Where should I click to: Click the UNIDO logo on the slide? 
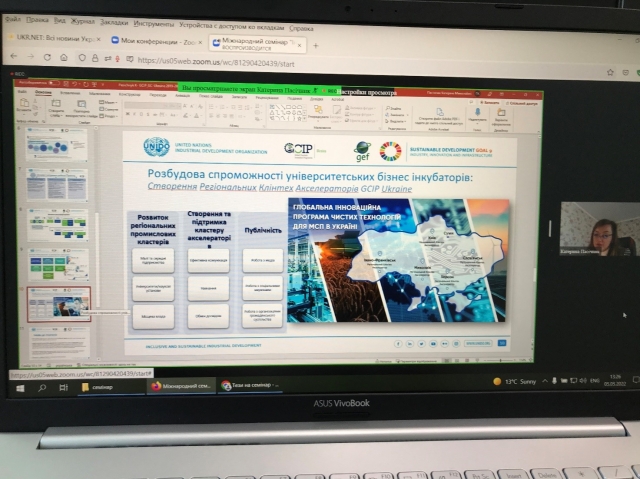[156, 147]
